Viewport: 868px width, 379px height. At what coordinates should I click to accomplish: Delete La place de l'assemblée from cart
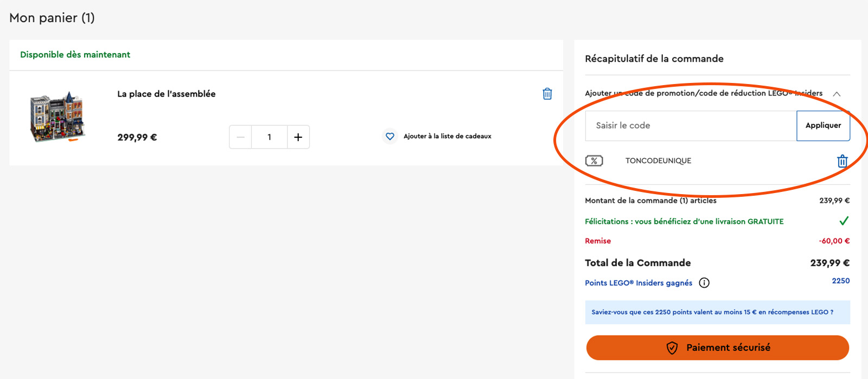(x=547, y=94)
